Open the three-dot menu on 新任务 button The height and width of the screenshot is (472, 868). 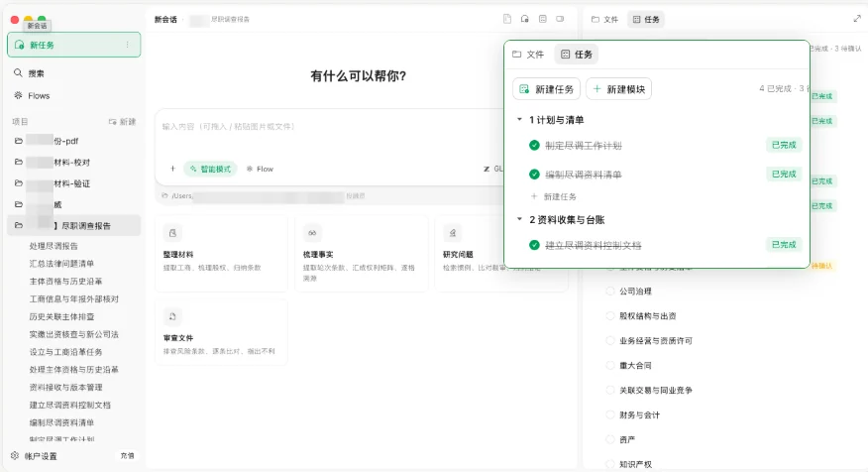127,45
